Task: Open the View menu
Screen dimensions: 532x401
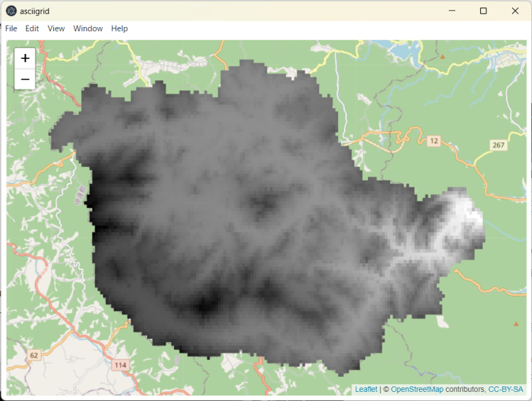Action: [x=56, y=28]
